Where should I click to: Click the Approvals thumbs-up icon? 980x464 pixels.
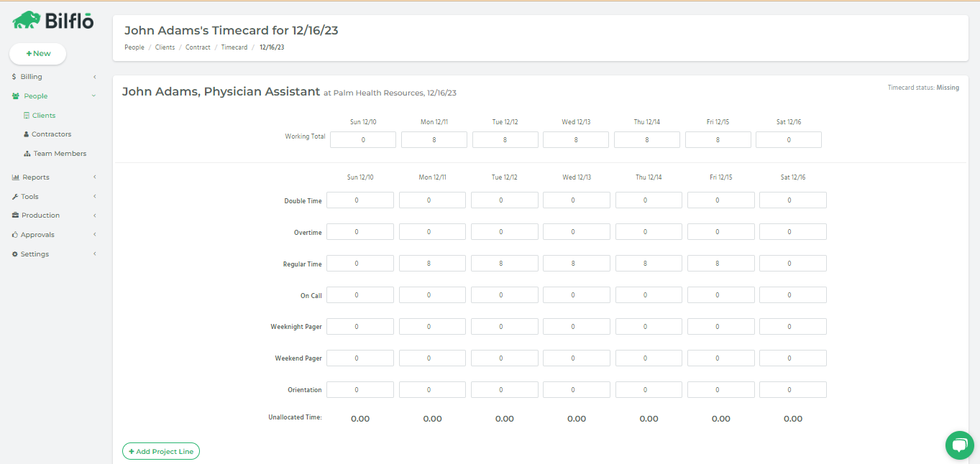[x=15, y=235]
